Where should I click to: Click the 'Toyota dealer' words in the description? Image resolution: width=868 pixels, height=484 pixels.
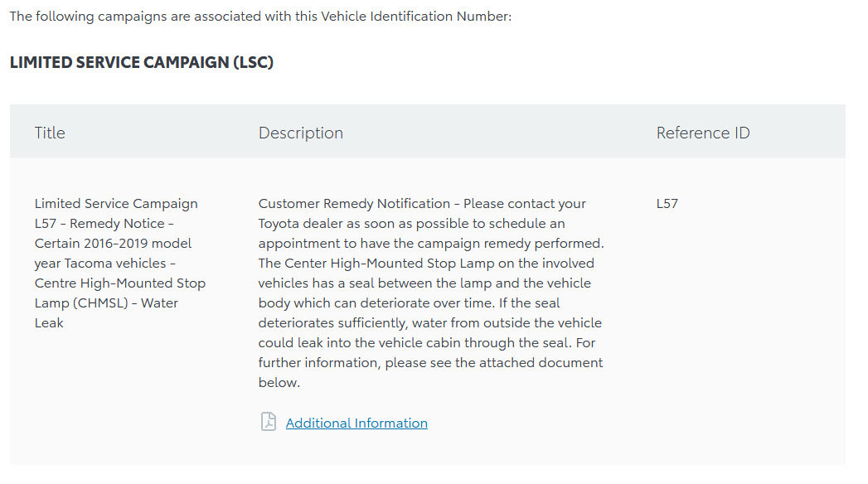click(299, 224)
